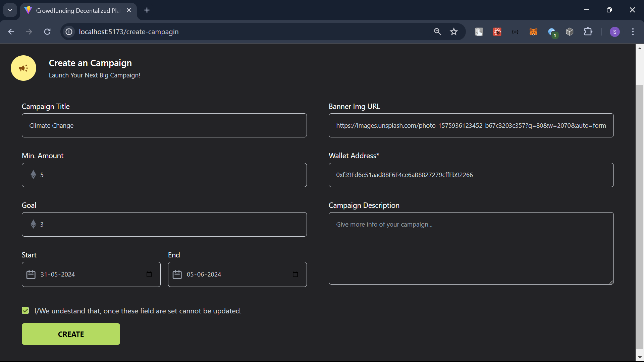This screenshot has width=644, height=362.
Task: Click the Ethereum icon in Min. Amount field
Action: coord(33,175)
